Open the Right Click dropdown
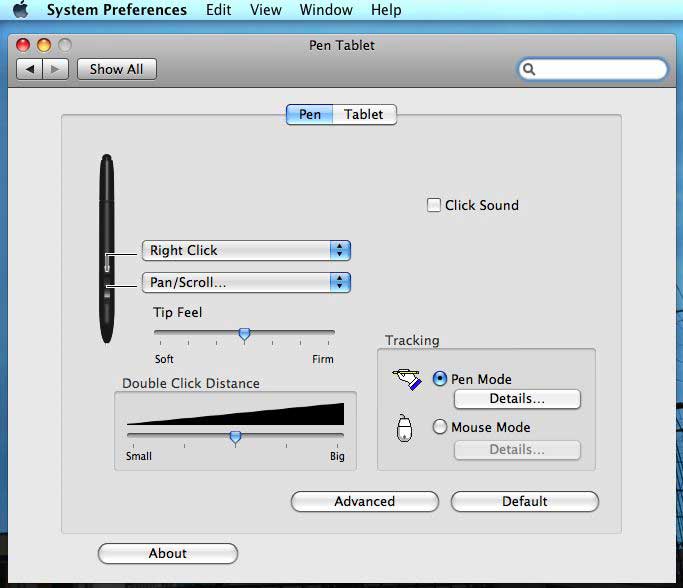 (x=246, y=250)
